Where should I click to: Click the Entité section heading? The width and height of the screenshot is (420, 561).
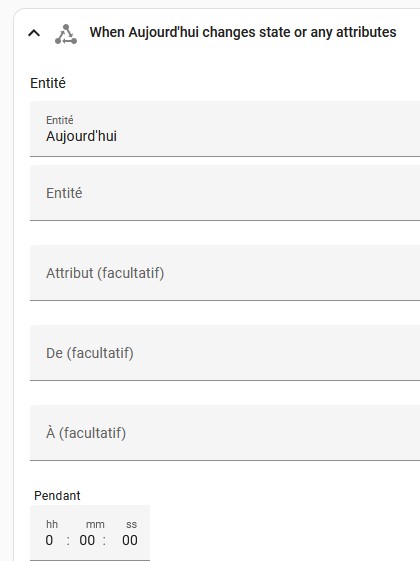click(48, 83)
